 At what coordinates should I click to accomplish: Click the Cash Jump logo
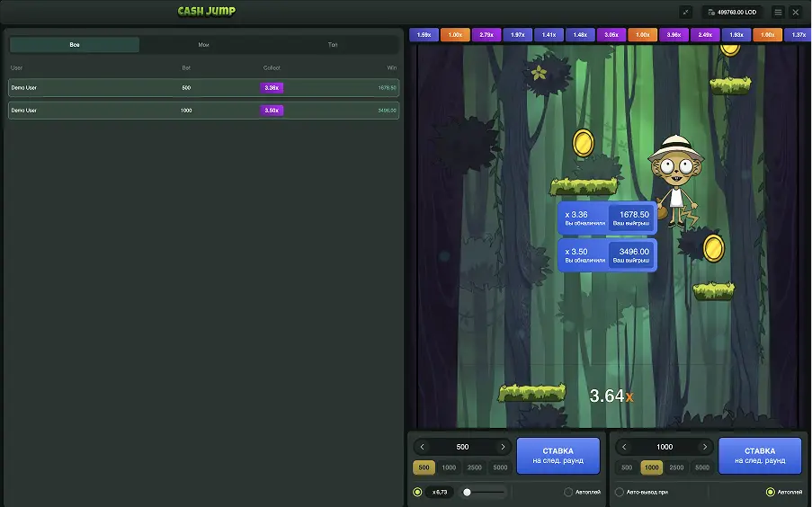(x=207, y=12)
